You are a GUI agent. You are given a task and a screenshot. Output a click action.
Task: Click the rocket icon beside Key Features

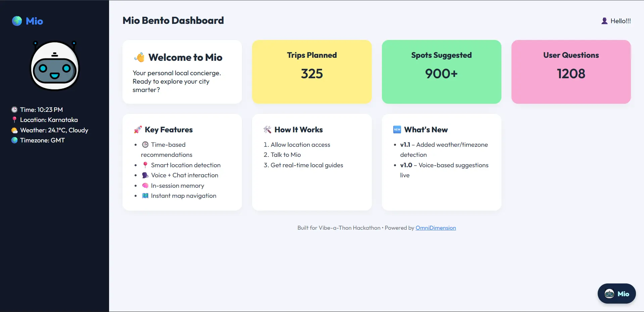tap(137, 130)
